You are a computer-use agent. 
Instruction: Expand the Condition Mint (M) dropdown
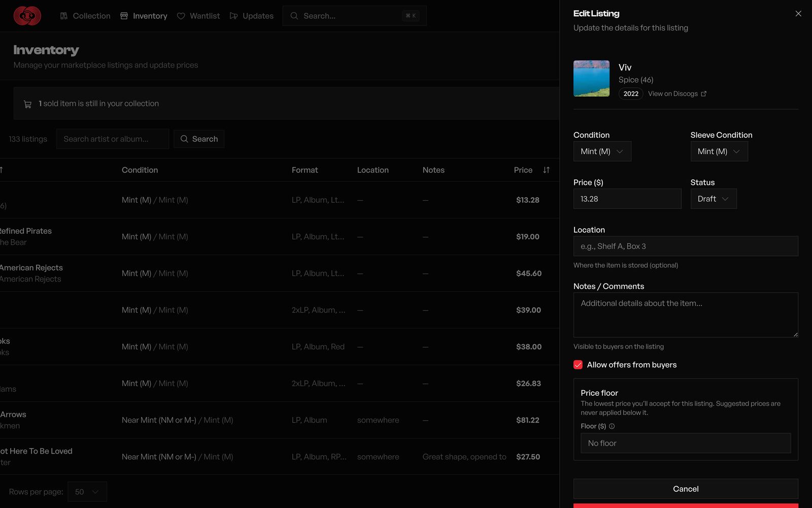(x=602, y=151)
